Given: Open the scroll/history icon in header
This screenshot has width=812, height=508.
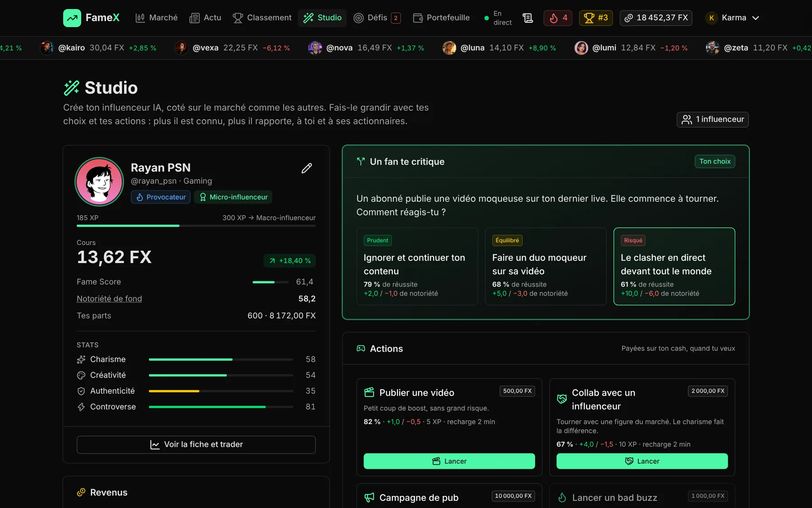Looking at the screenshot, I should coord(528,18).
